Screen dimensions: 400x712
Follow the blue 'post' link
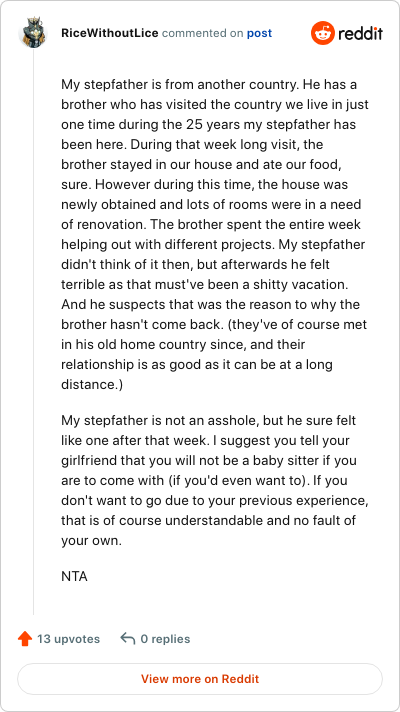(x=259, y=34)
